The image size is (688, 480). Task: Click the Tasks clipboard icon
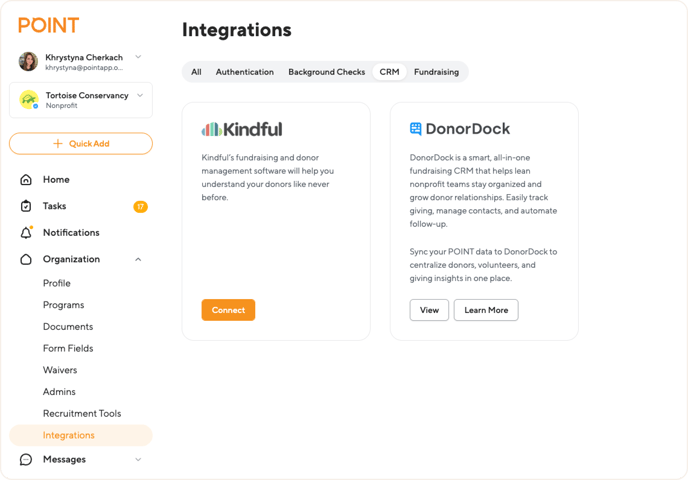(x=26, y=206)
